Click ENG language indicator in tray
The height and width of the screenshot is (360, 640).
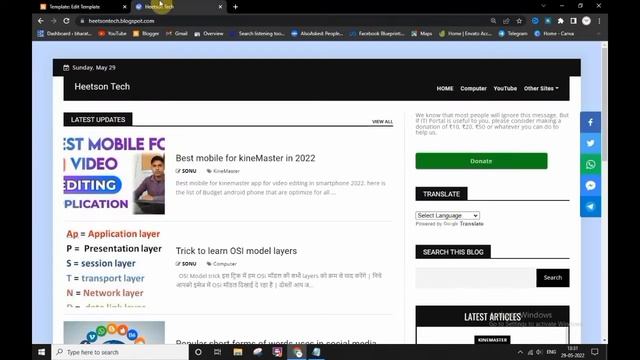tap(551, 352)
